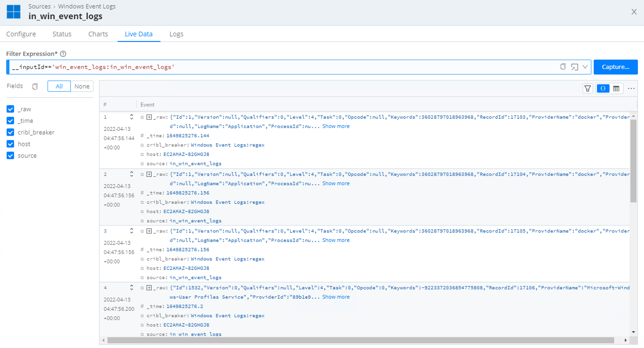Screen dimensions: 644x348
Task: Switch to the Configure tab
Action: [x=21, y=34]
